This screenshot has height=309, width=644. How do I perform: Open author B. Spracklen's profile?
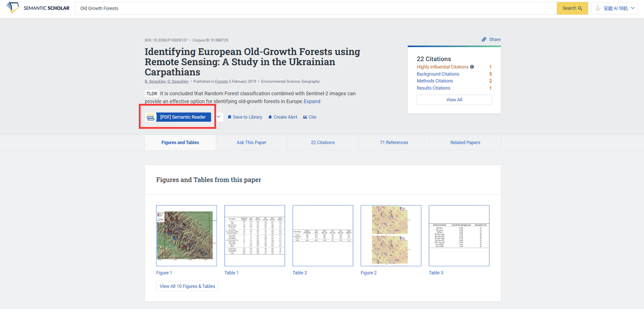pos(155,81)
